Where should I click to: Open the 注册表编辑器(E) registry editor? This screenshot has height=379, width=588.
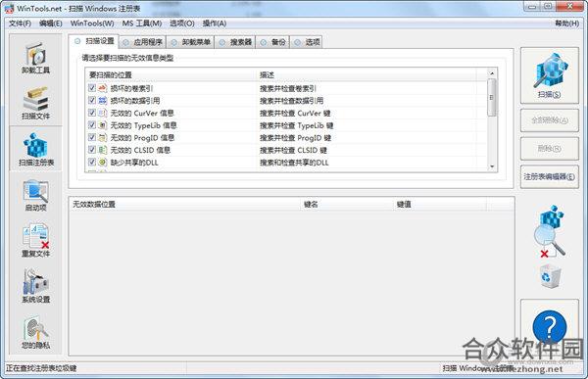(550, 176)
